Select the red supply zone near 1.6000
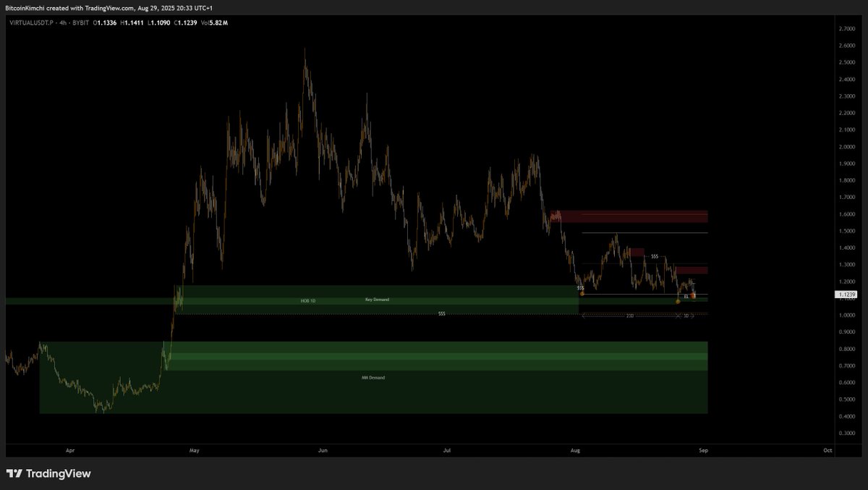Viewport: 868px width, 490px height. pyautogui.click(x=637, y=215)
